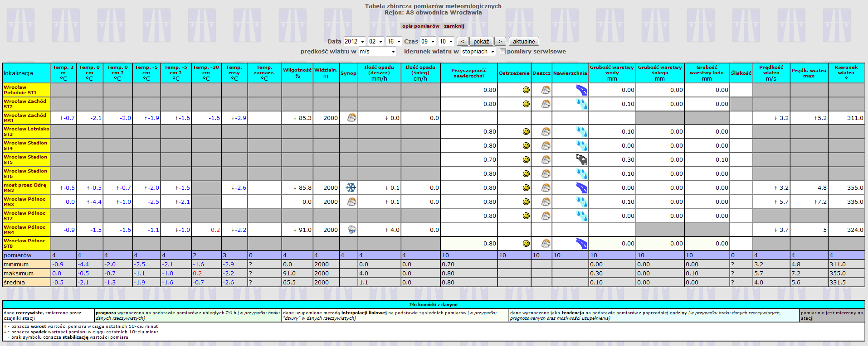
Task: Click the maksimum summary row label
Action: point(26,273)
